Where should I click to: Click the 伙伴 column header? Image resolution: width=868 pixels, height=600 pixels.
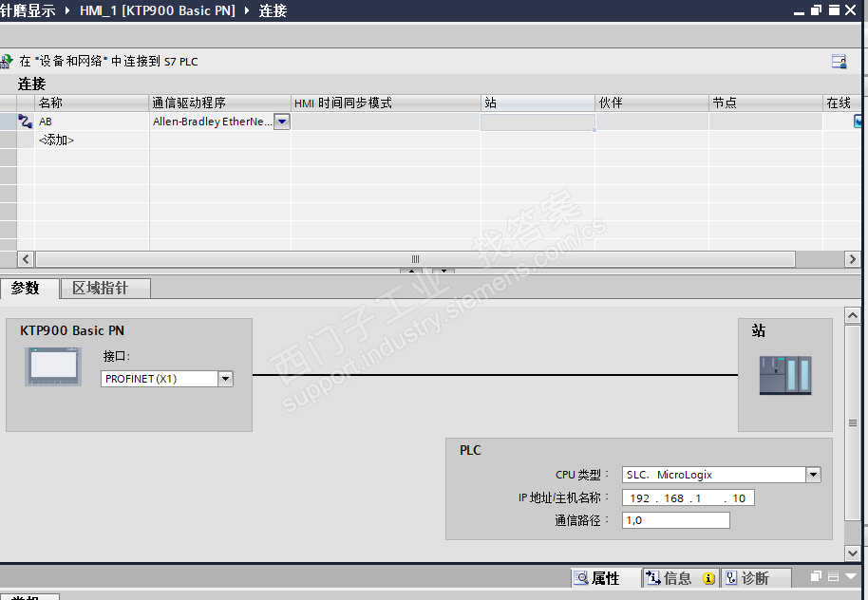[651, 103]
